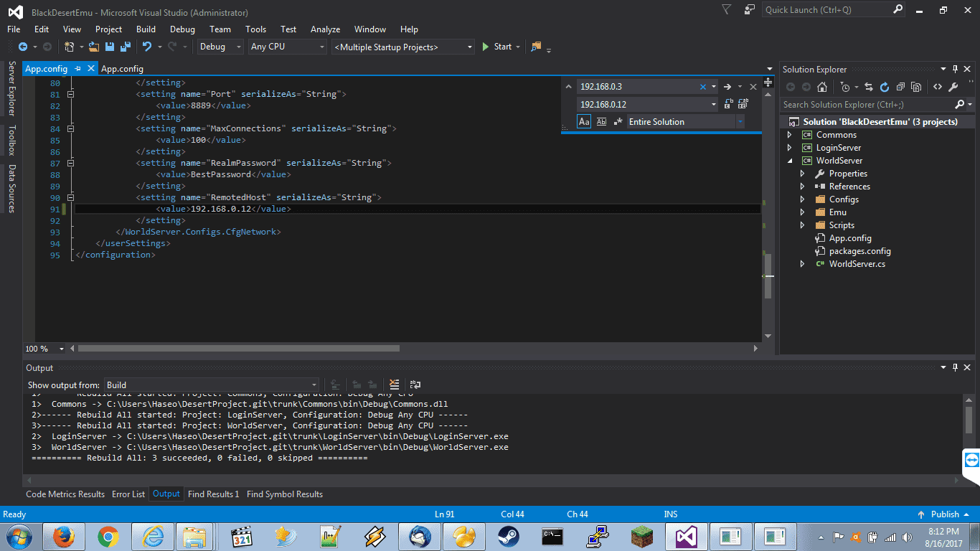This screenshot has width=980, height=551.
Task: Open the Tools menu
Action: [x=255, y=29]
